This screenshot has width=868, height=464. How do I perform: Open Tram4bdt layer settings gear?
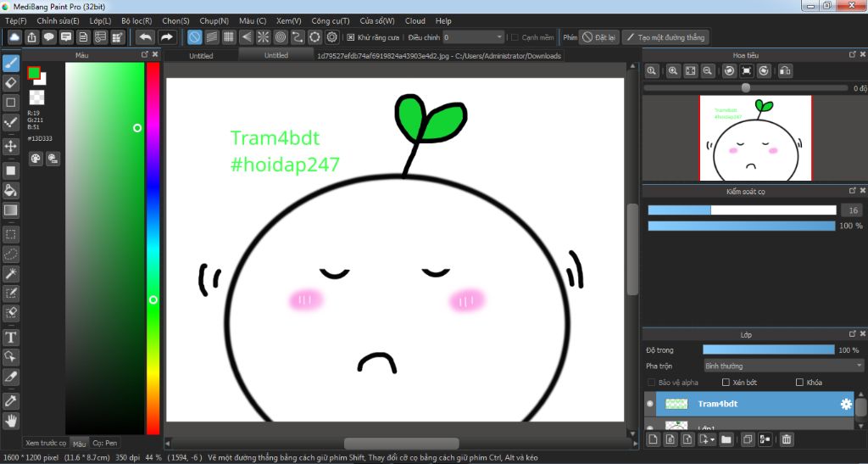[x=846, y=405]
